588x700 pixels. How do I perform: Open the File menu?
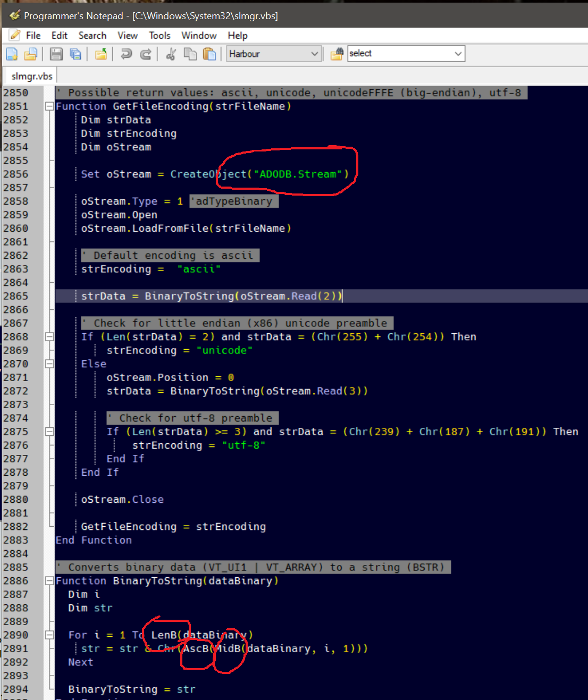33,36
